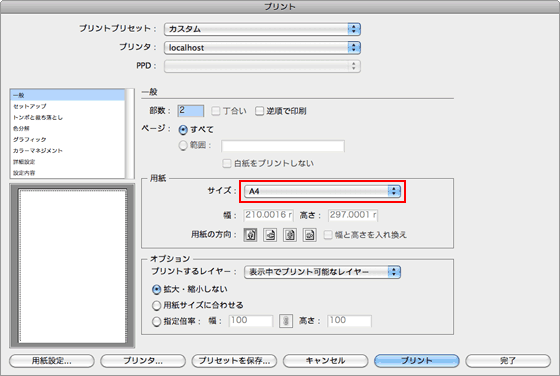560x376 pixels.
Task: Click the 範囲 page range text field
Action: click(x=283, y=146)
